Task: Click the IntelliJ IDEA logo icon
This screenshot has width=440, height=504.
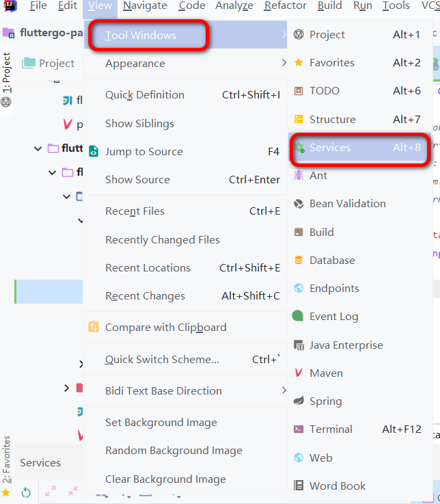Action: pyautogui.click(x=10, y=5)
